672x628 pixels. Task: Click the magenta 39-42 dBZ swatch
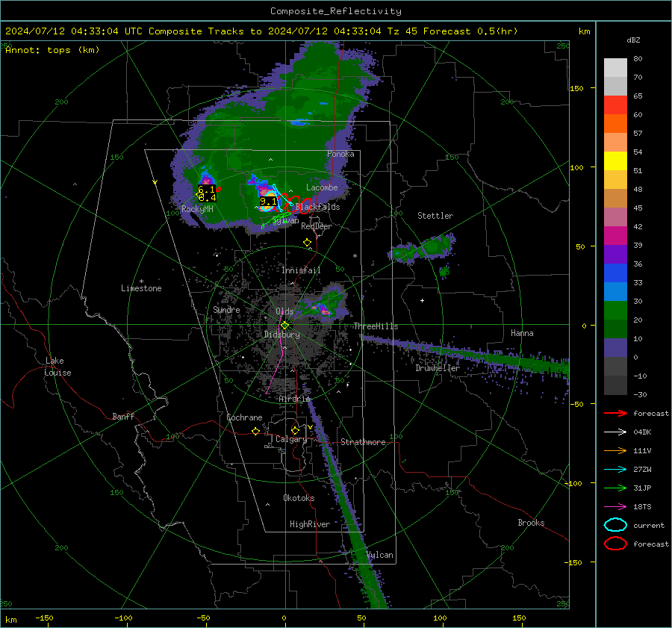(615, 236)
